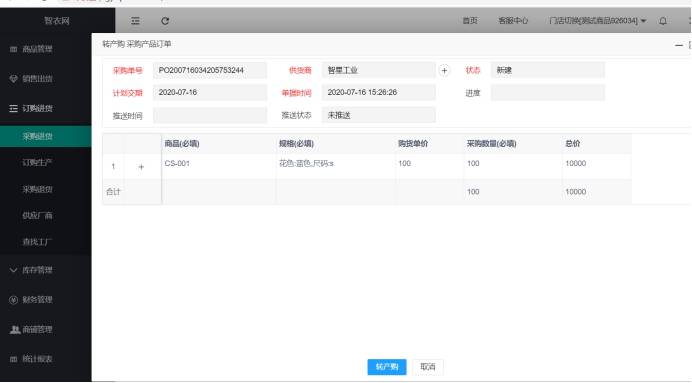Click the 状态 field showing 新建

click(x=548, y=70)
